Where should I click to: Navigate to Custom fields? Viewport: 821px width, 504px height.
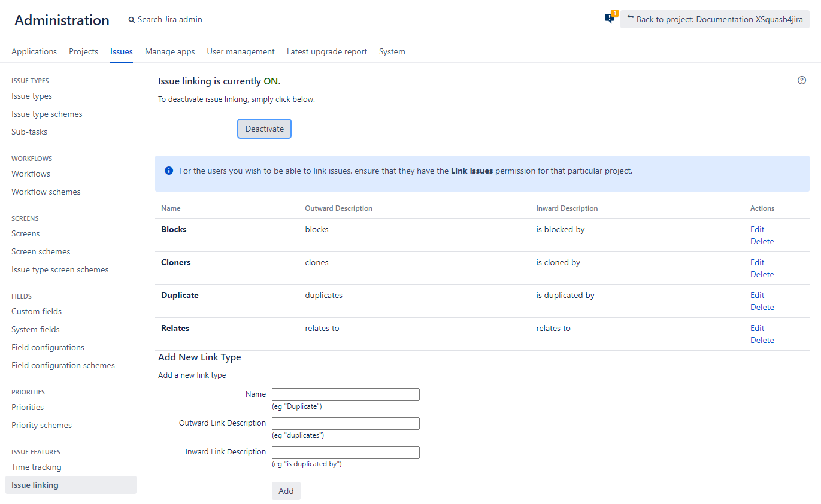click(x=37, y=311)
